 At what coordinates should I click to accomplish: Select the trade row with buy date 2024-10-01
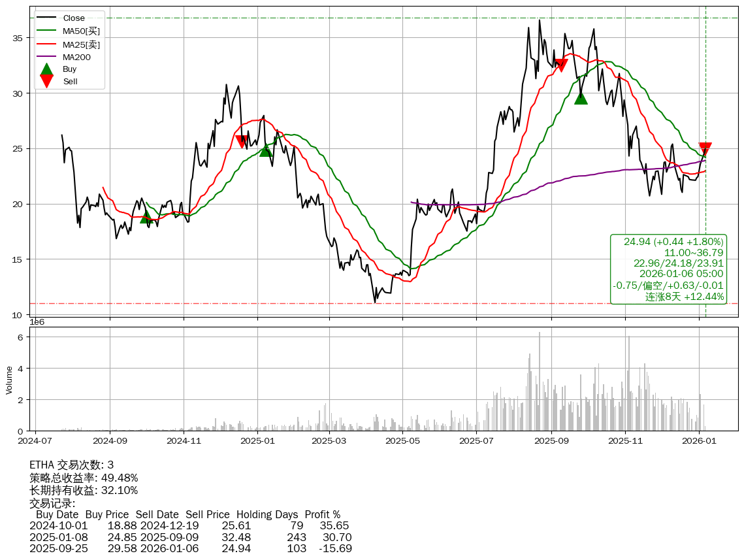(x=189, y=526)
